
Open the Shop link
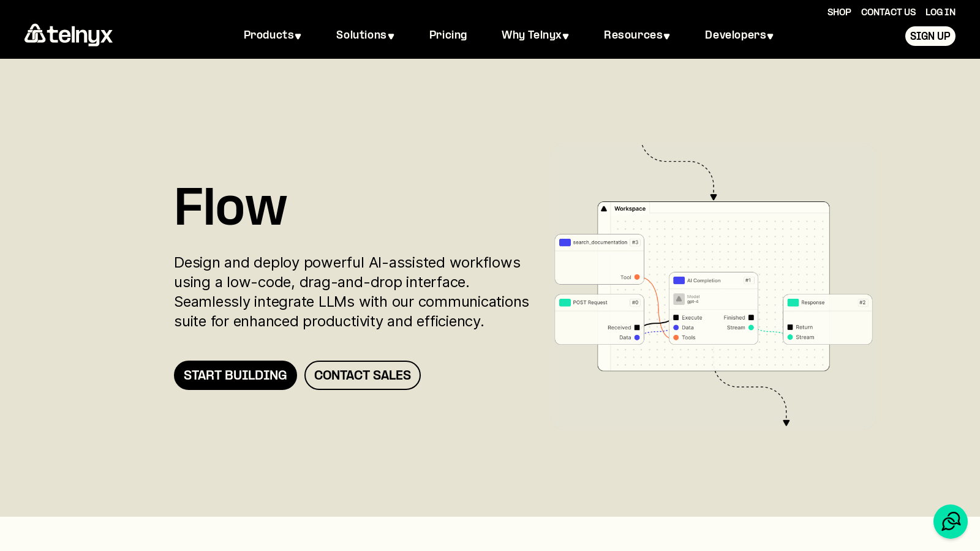tap(839, 12)
